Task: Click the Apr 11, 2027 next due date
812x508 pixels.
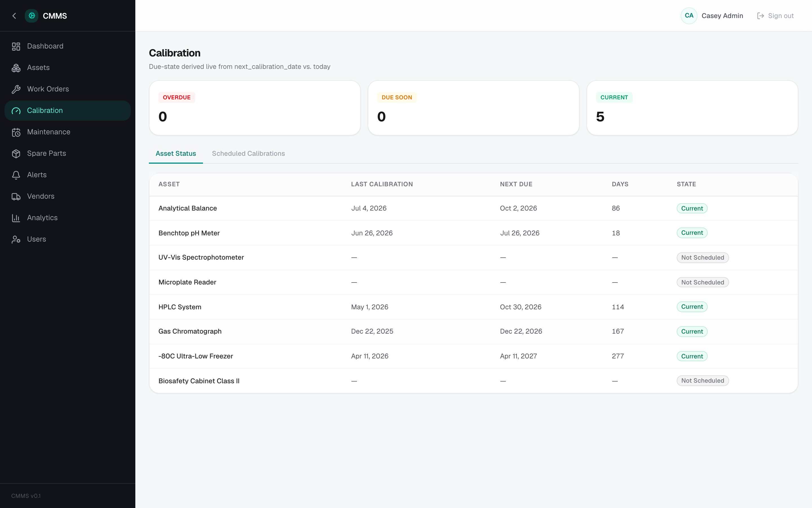Action: 518,356
